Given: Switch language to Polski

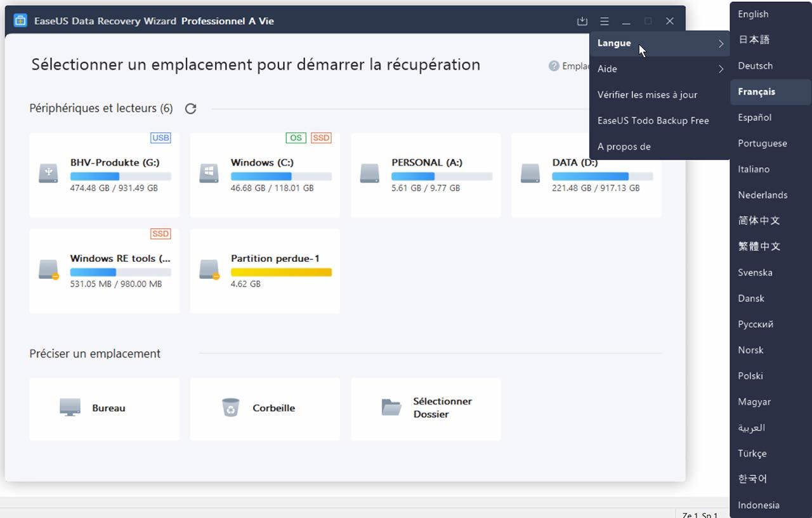Looking at the screenshot, I should tap(771, 376).
